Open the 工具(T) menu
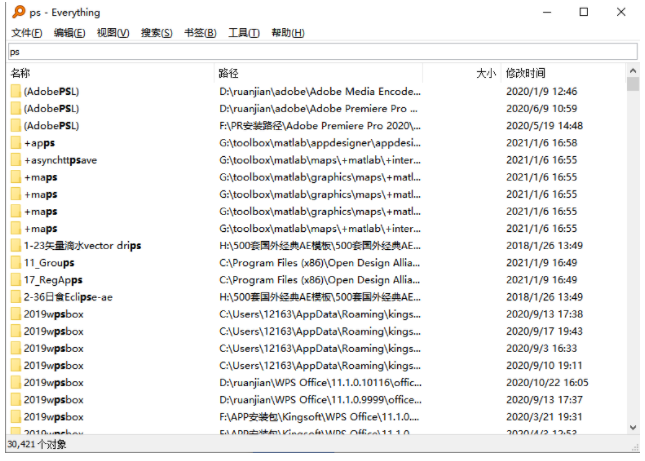 point(244,33)
